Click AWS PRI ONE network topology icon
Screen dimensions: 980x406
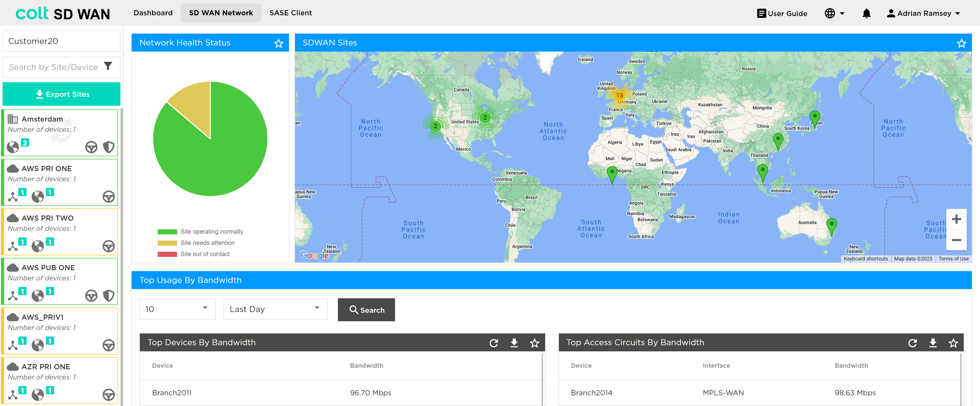click(x=13, y=196)
